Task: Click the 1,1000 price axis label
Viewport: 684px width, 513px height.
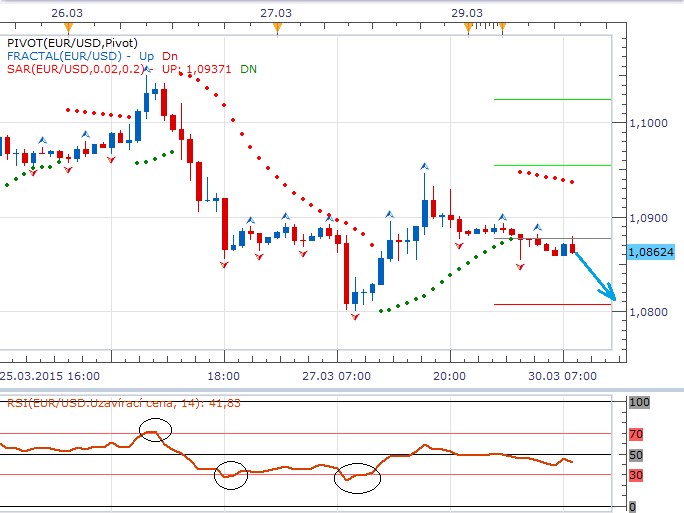Action: (648, 123)
